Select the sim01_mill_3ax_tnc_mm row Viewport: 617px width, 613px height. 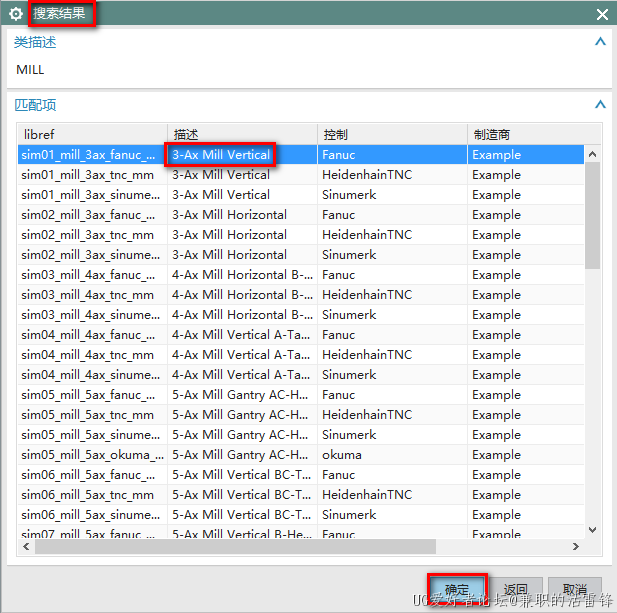click(x=88, y=175)
